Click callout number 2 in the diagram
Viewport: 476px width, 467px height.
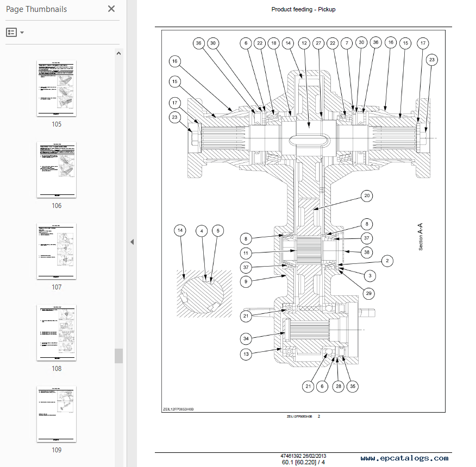pos(387,261)
